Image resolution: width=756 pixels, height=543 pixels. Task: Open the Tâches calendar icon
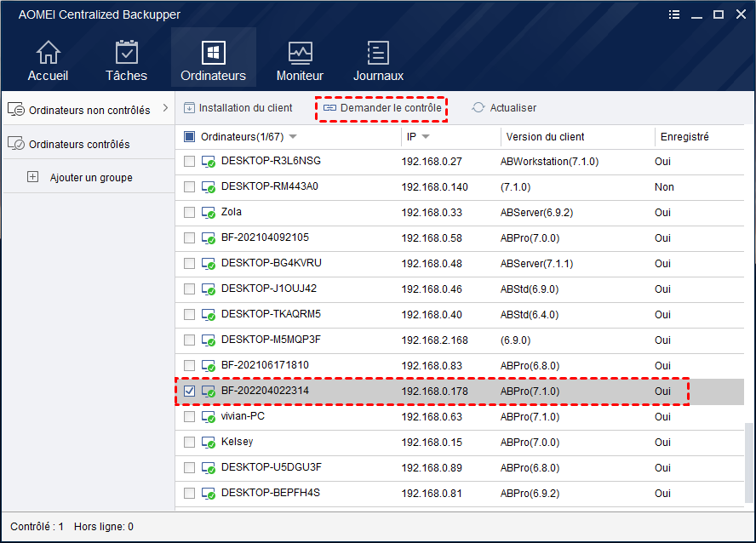(127, 52)
